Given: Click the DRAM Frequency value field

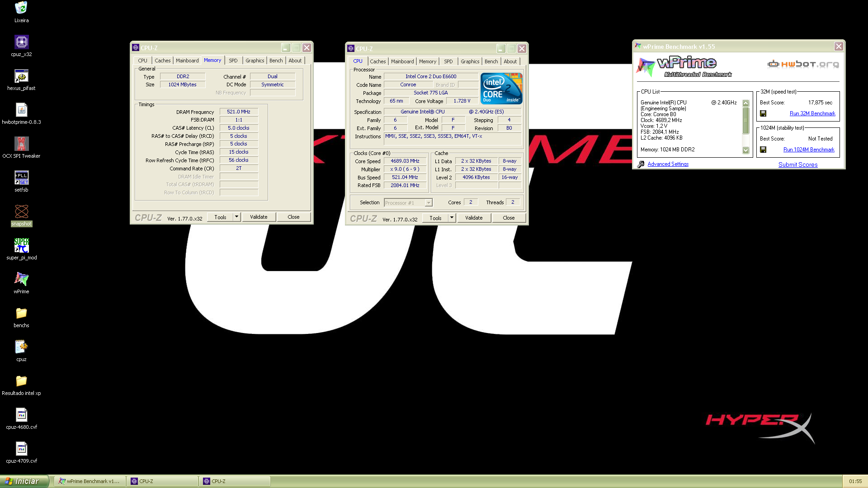Looking at the screenshot, I should pos(239,112).
